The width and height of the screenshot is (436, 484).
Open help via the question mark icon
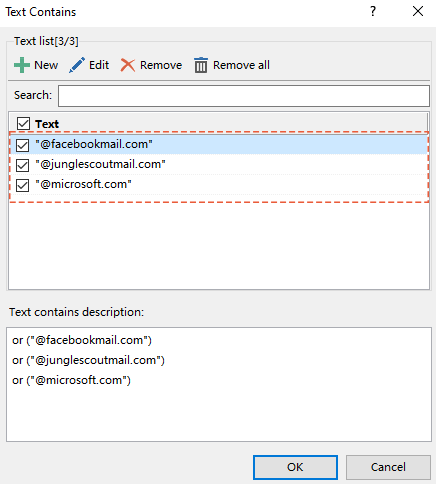(373, 12)
